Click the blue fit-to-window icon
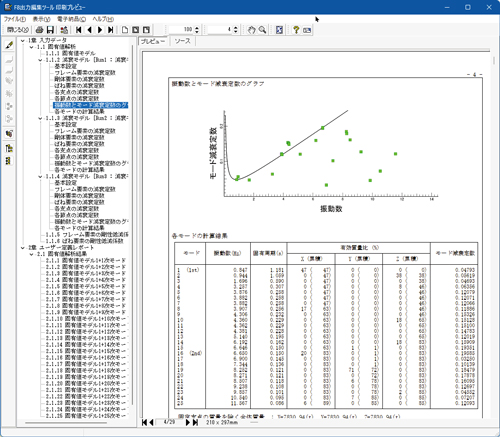The width and height of the screenshot is (500, 437). pyautogui.click(x=279, y=30)
